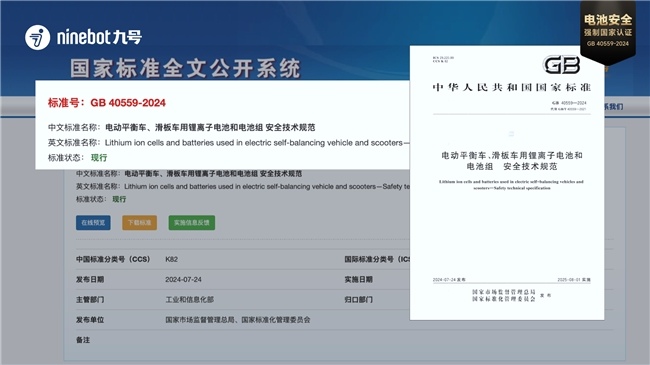The image size is (650, 365).
Task: Click 中华人民共和国国家标准 heading on document
Action: (x=512, y=87)
